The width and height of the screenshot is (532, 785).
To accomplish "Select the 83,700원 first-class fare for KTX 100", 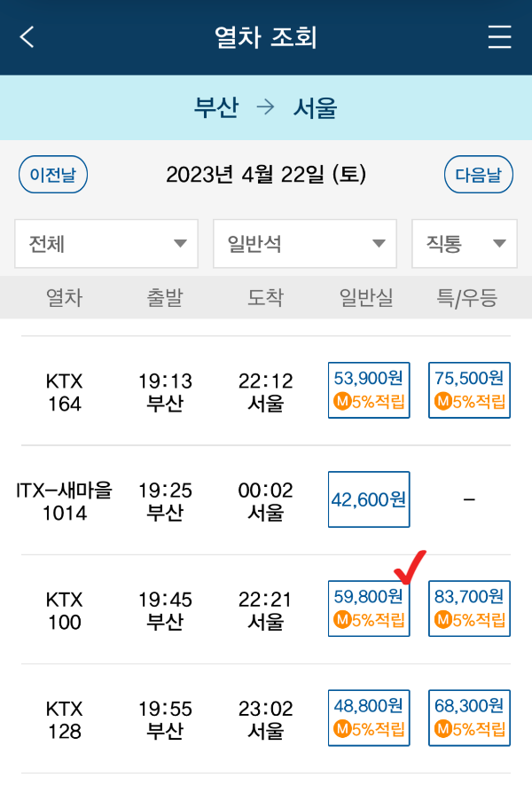I will click(469, 597).
